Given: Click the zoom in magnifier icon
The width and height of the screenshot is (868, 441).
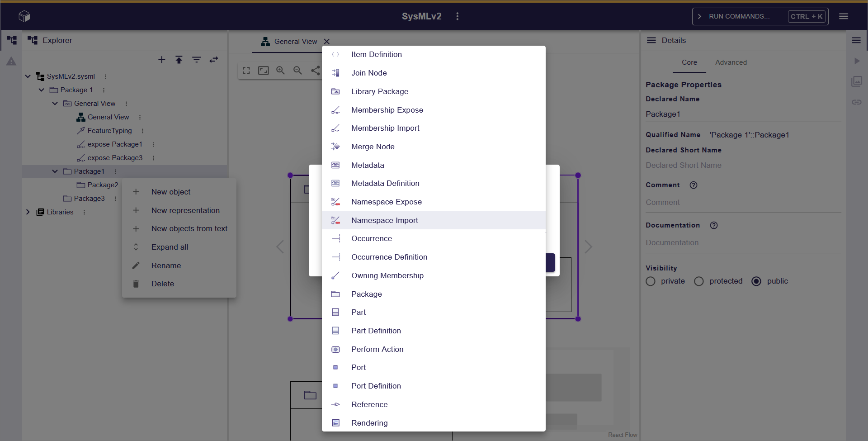Looking at the screenshot, I should click(x=281, y=71).
